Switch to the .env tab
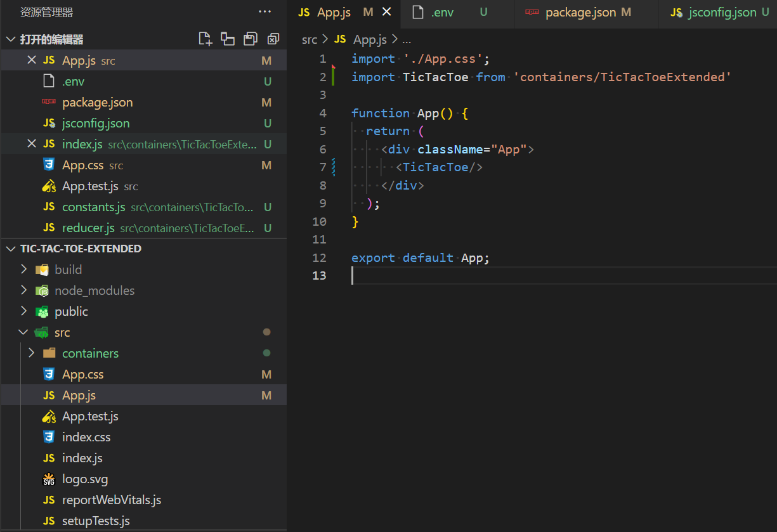The image size is (777, 532). click(x=442, y=13)
